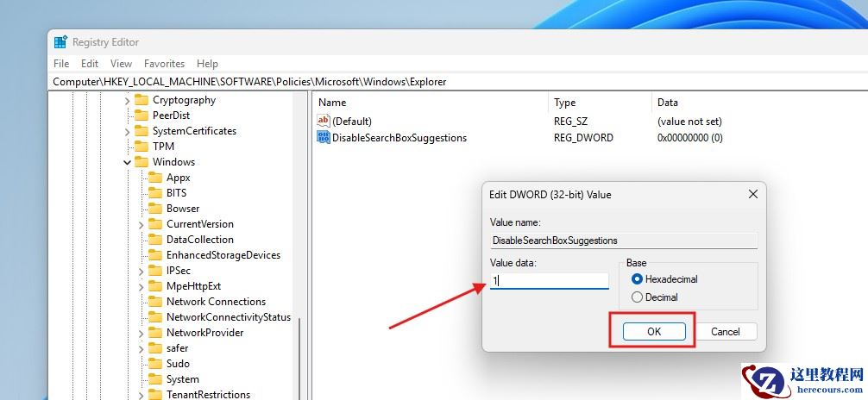Open the View menu
The image size is (868, 400).
(122, 64)
